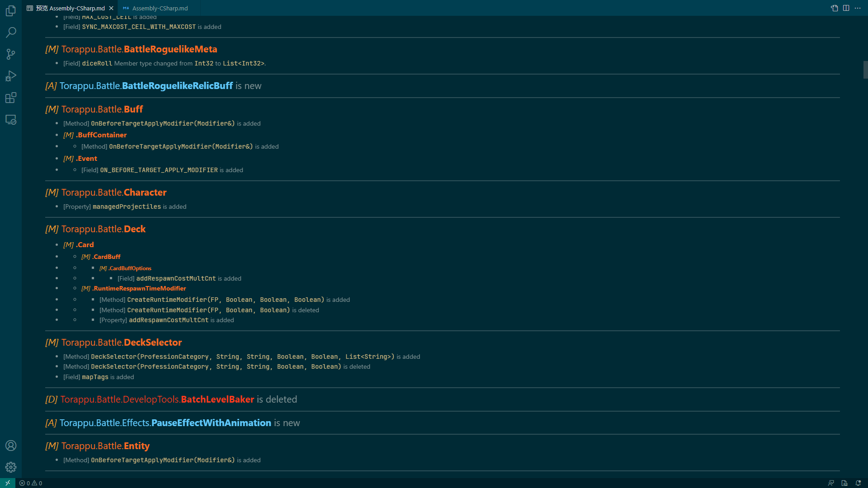Open Source Control view icon
Screen dimensions: 868x488
pyautogui.click(x=11, y=54)
